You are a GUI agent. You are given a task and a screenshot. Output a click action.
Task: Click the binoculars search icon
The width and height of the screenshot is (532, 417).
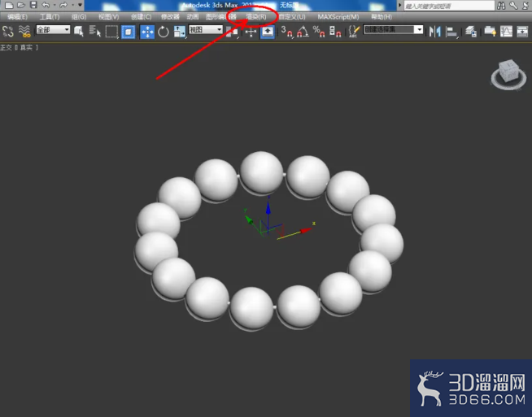point(501,5)
